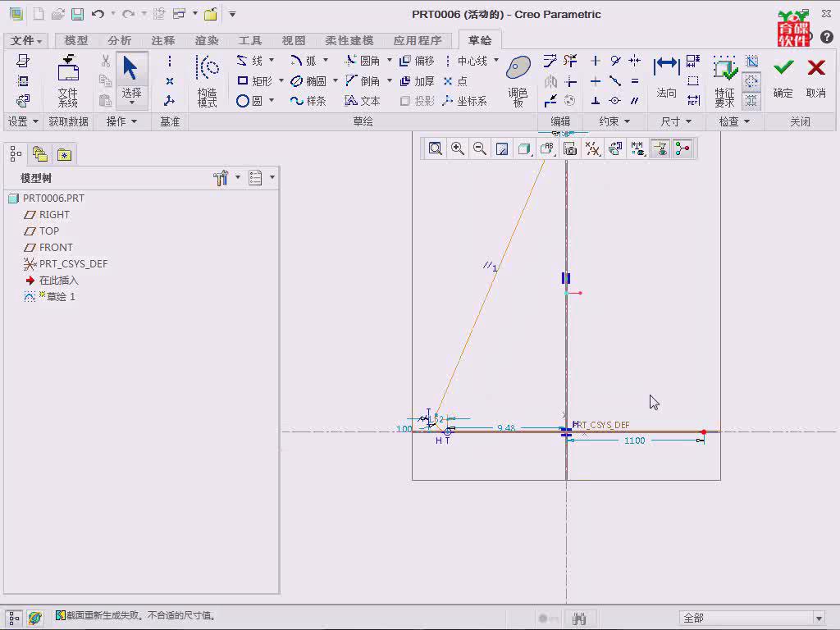Apply the Horizontal constraint icon
The image size is (840, 630).
[596, 81]
